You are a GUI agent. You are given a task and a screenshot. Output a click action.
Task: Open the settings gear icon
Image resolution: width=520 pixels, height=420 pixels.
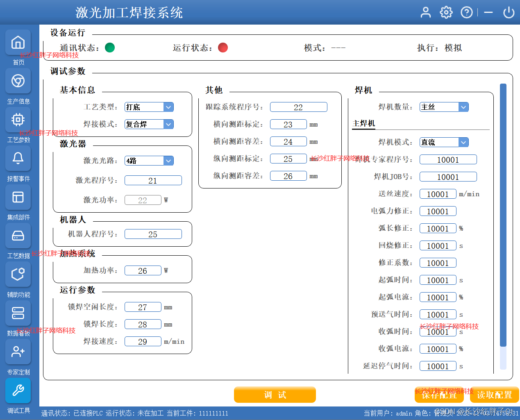click(x=446, y=12)
